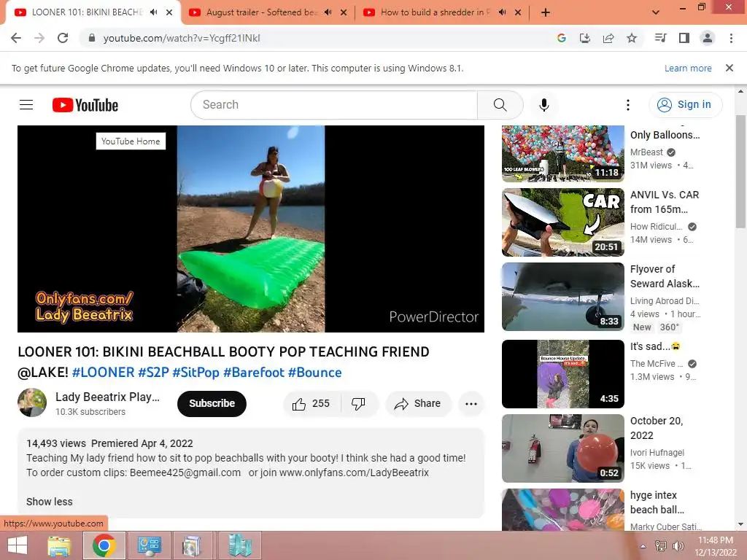Image resolution: width=747 pixels, height=560 pixels.
Task: Click Chrome icon in taskbar
Action: [104, 545]
